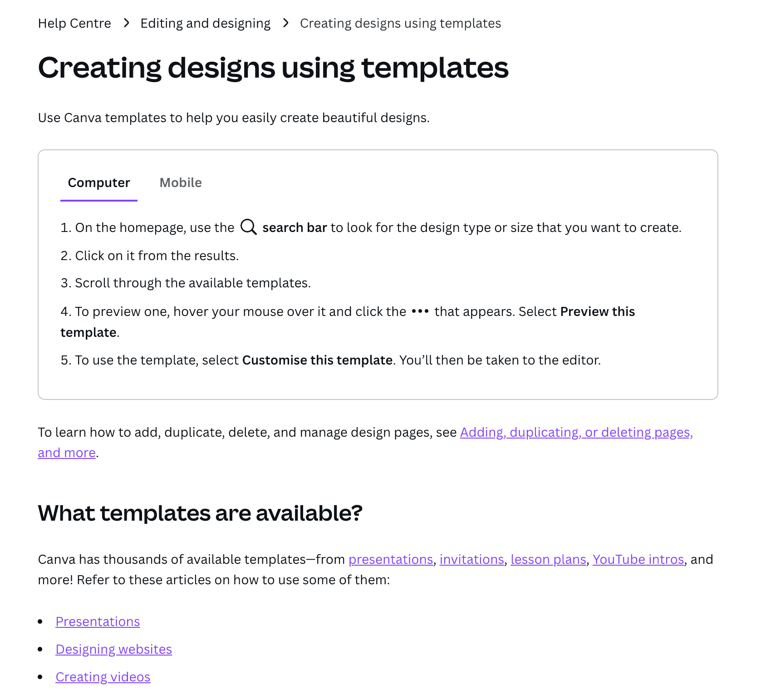Click the Adding, duplicating, or deleting pages link
Viewport: 766px width, 700px height.
coord(576,432)
